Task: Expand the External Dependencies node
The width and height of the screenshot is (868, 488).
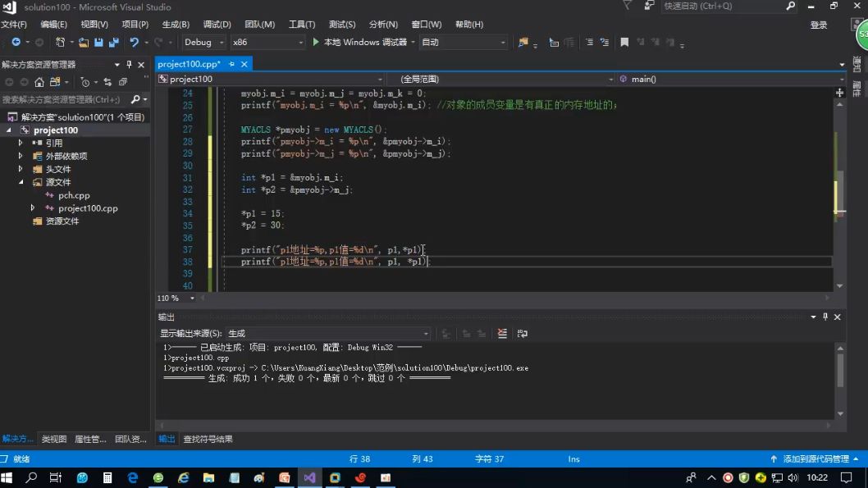Action: [x=21, y=156]
